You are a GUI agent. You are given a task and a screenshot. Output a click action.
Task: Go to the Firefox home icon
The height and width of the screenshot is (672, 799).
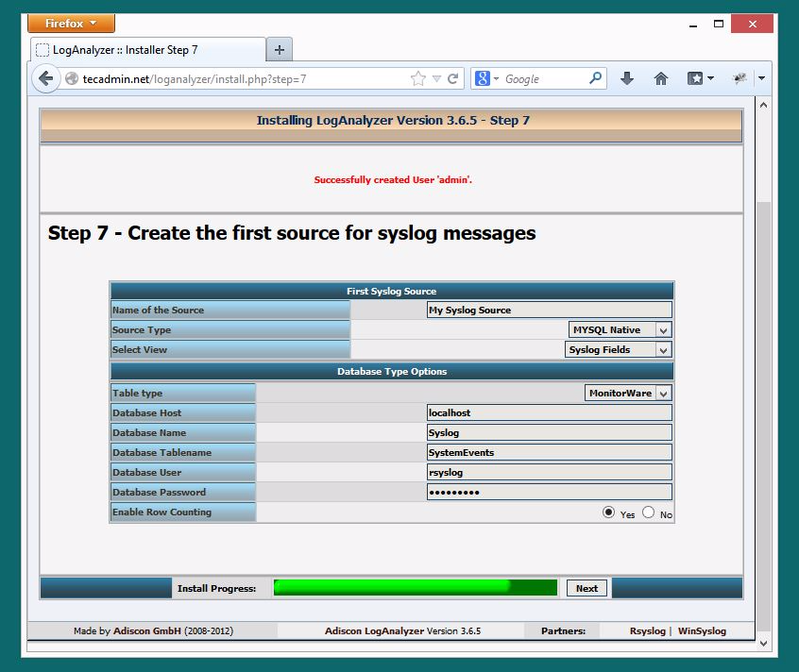660,78
